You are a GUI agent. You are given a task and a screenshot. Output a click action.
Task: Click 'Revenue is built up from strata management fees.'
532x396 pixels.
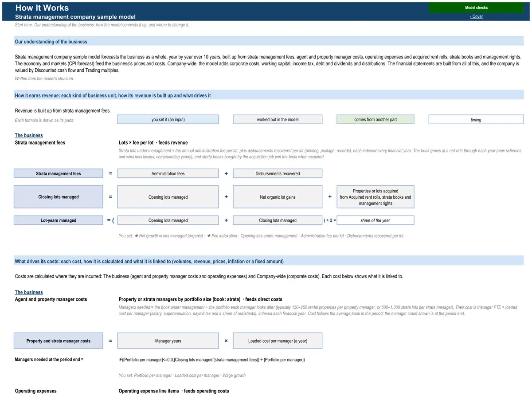[x=63, y=110]
